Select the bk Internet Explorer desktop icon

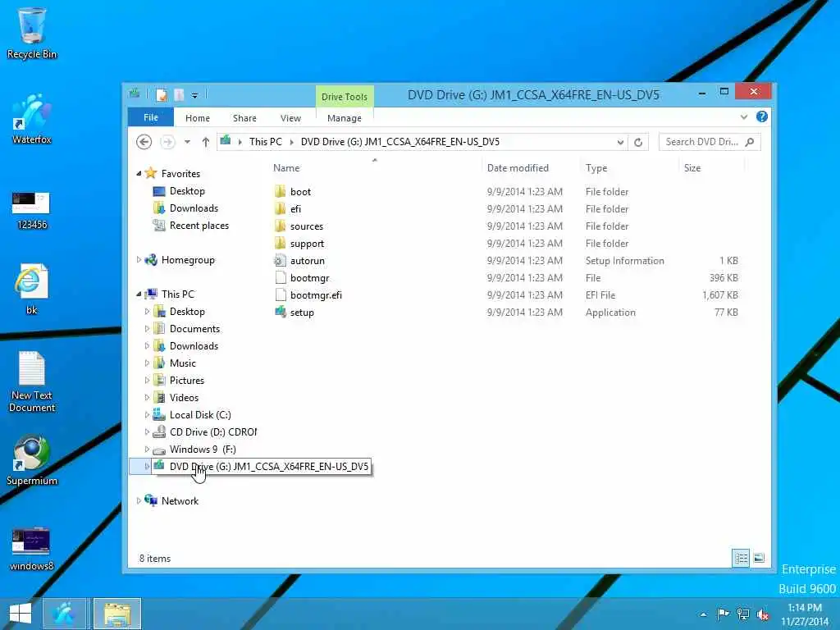point(31,288)
